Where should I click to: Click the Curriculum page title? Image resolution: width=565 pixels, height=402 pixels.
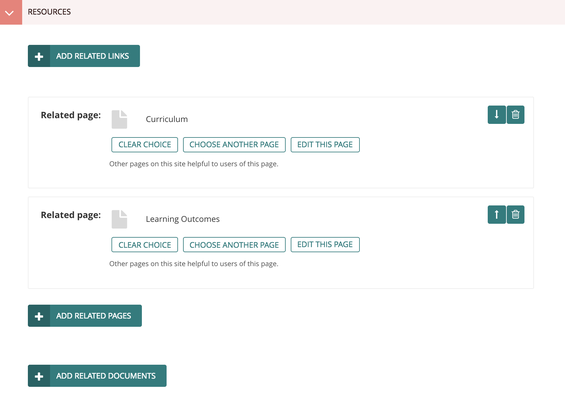[x=167, y=119]
